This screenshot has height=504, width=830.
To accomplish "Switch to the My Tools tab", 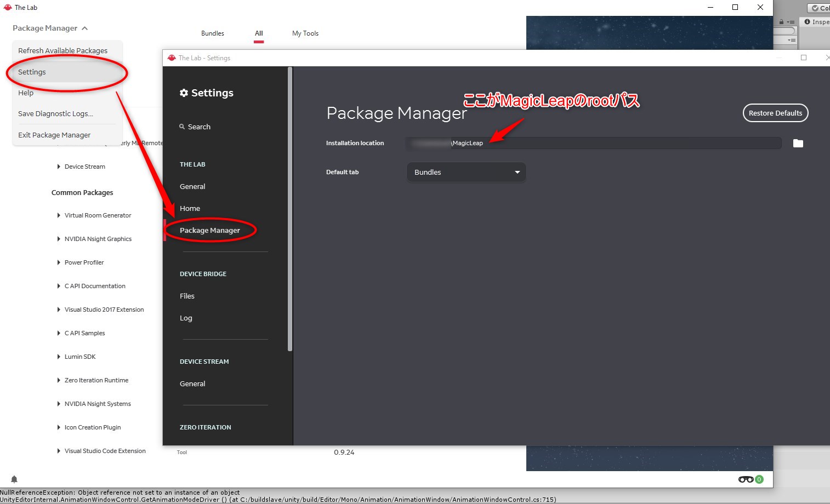I will [305, 33].
